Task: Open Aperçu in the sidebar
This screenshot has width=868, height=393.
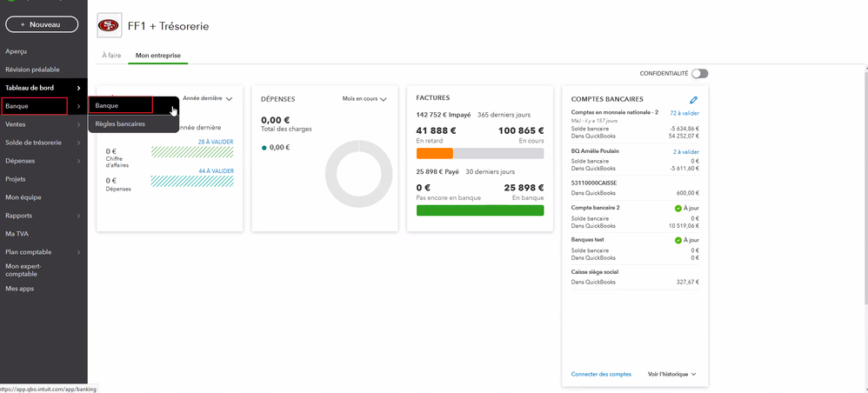Action: (x=16, y=51)
